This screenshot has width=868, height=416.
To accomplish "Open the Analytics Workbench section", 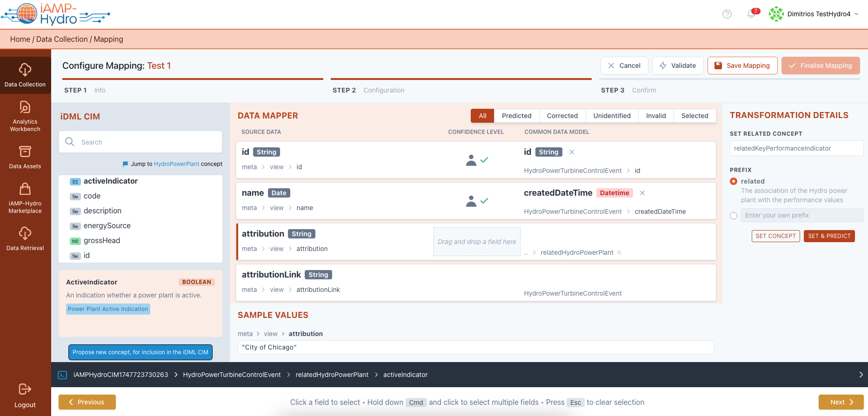I will tap(25, 116).
